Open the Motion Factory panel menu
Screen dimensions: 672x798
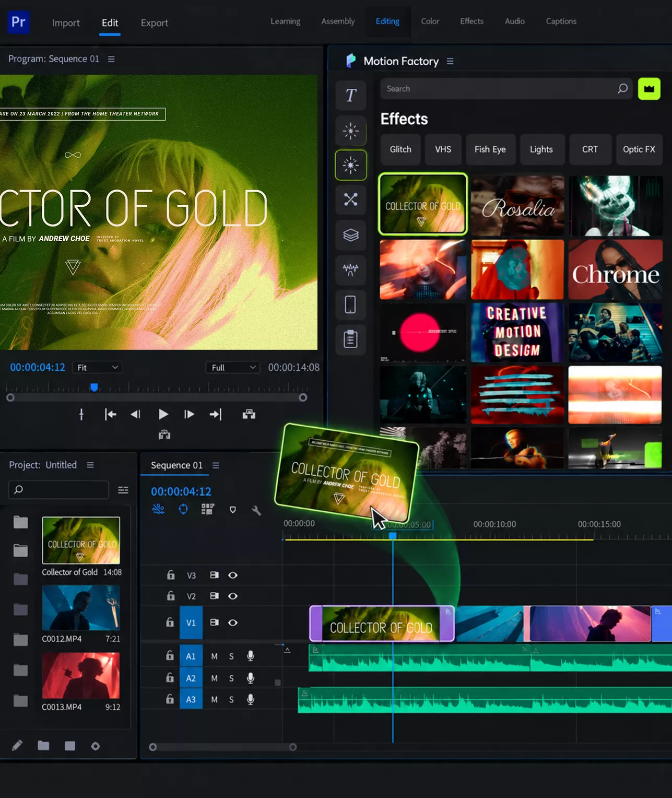pos(450,61)
